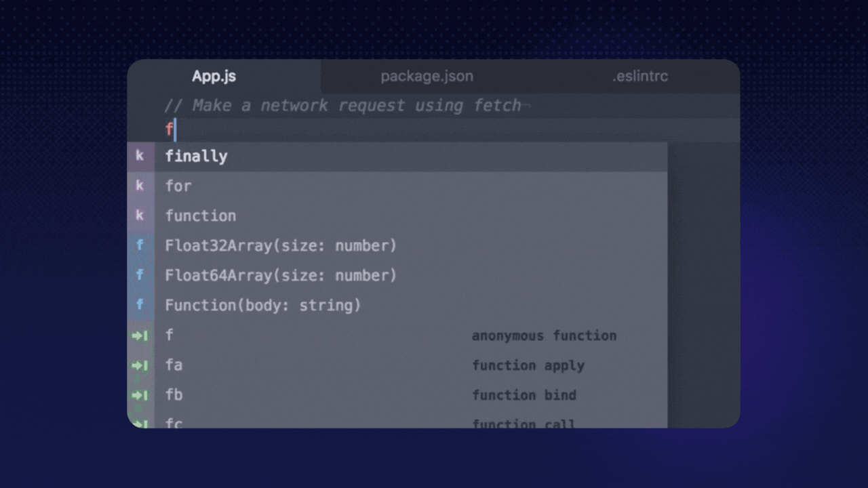Click the snippet icon beside anonymous function

[x=140, y=335]
